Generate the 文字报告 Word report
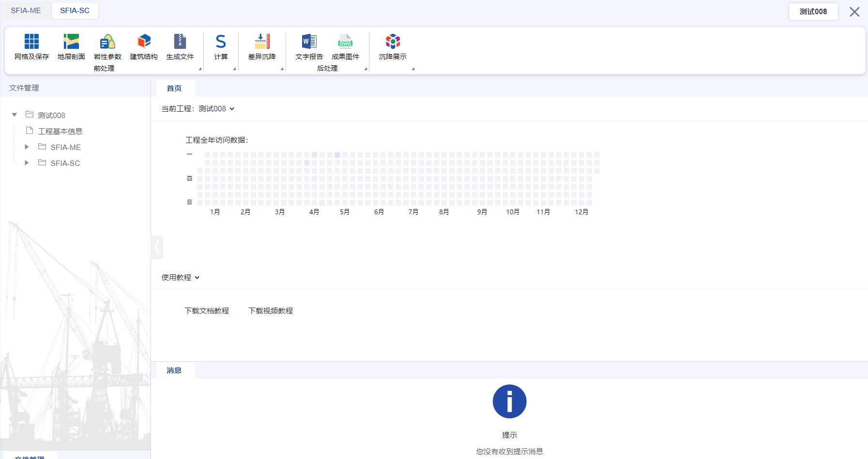 [309, 42]
